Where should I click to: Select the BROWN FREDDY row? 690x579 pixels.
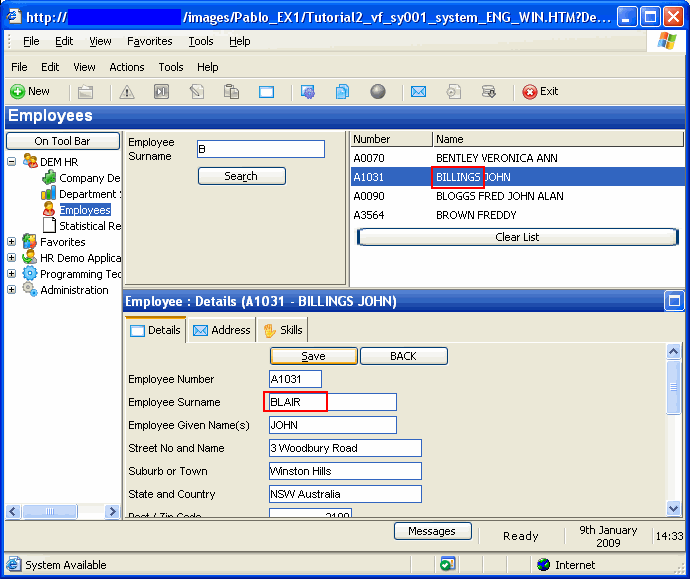517,215
